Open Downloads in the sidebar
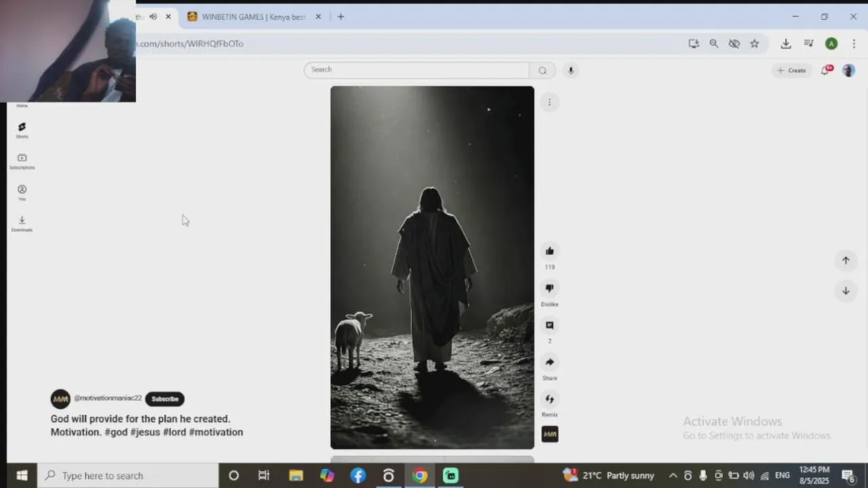The image size is (868, 488). point(22,224)
